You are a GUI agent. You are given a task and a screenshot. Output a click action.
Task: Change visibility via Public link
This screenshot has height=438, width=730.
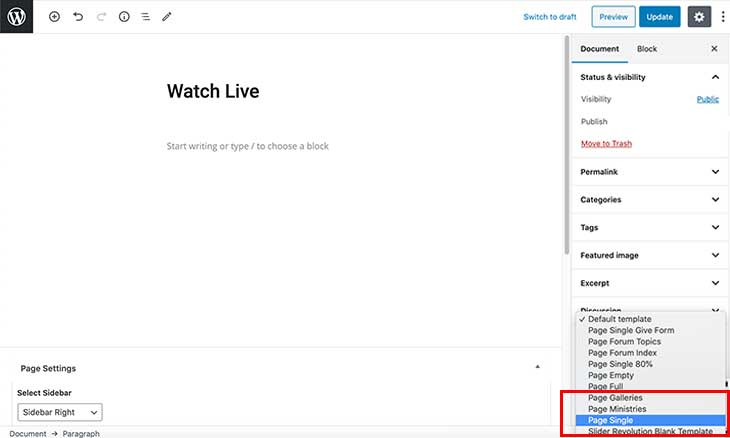click(708, 99)
